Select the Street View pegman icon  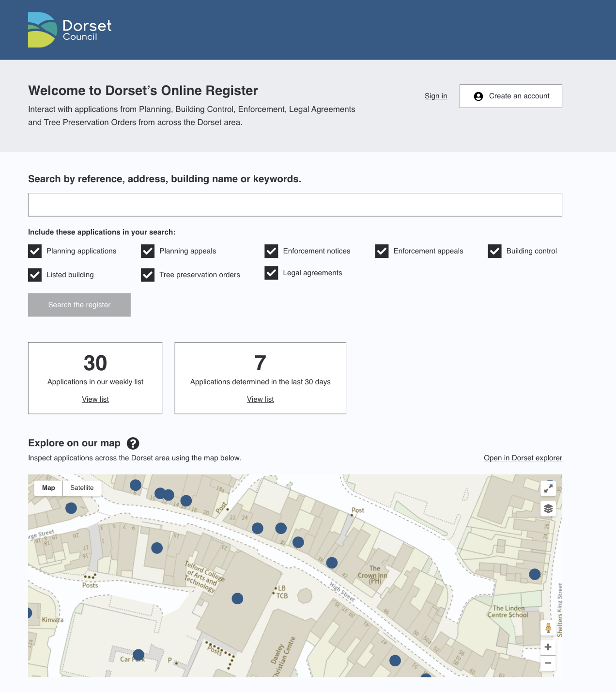(548, 628)
